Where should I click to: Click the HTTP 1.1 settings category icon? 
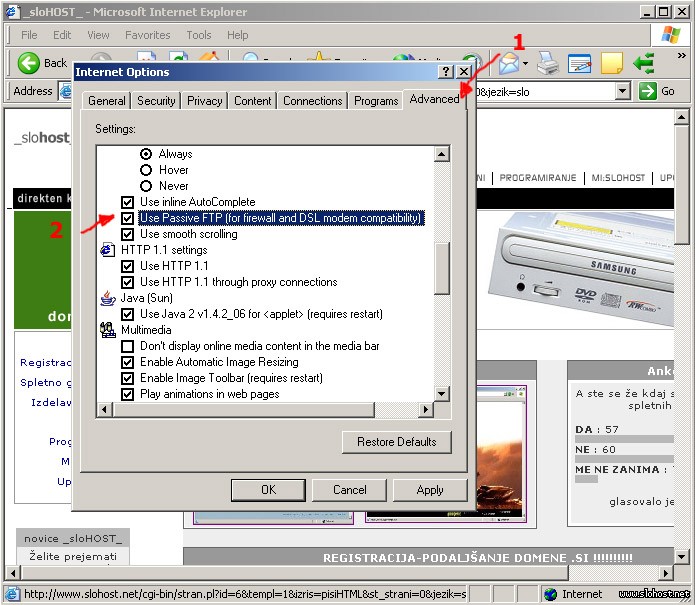click(107, 250)
